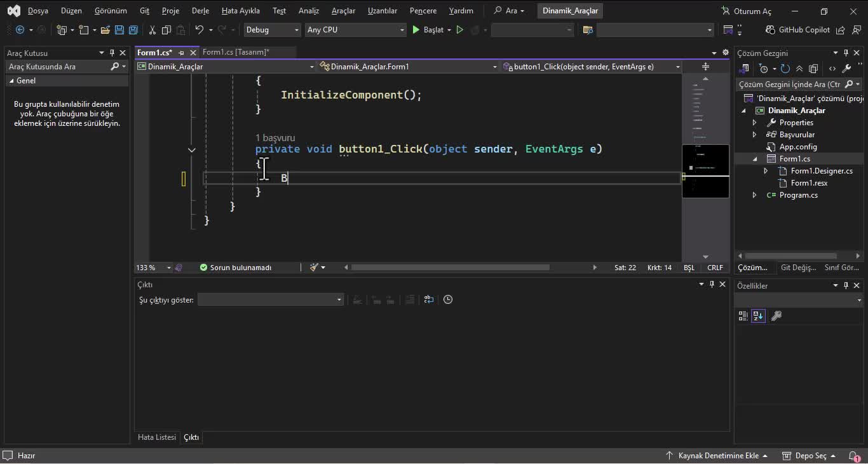
Task: Save Form1.cs with the single disk icon
Action: (119, 30)
